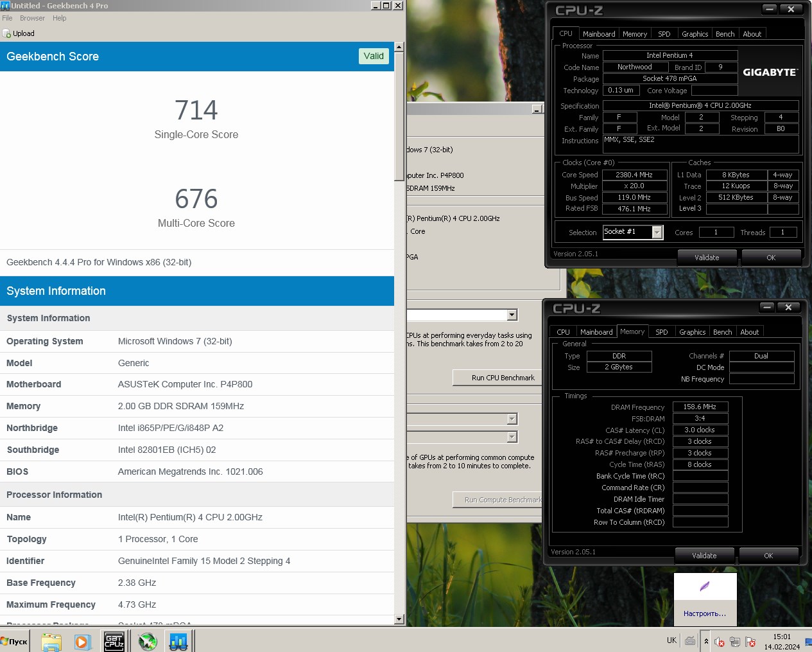The width and height of the screenshot is (812, 652).
Task: Click the FSB:DRAM ratio 3:4 field
Action: (x=700, y=418)
